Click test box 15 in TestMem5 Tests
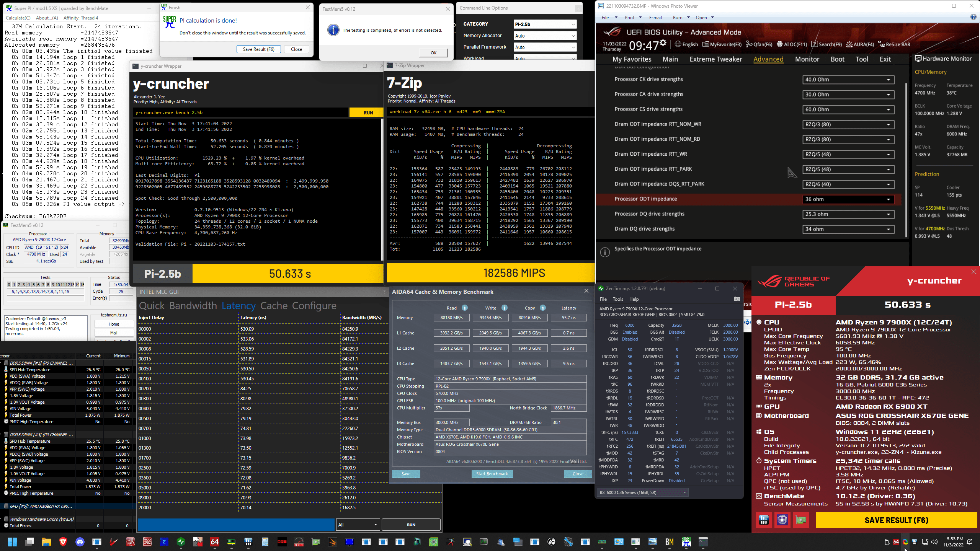 click(x=82, y=285)
